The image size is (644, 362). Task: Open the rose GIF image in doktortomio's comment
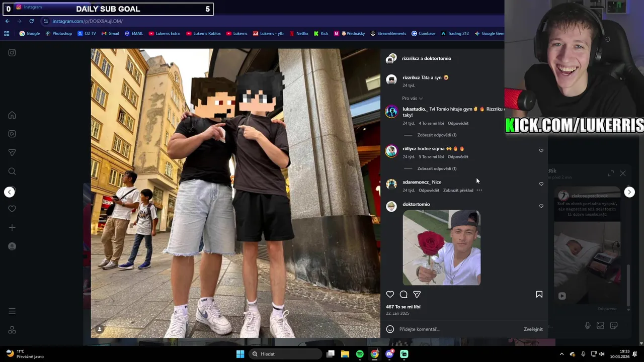tap(442, 247)
